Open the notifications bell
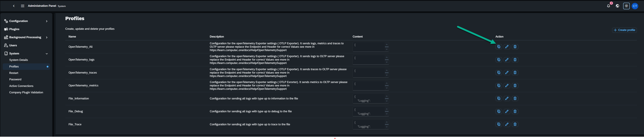The image size is (644, 139). tap(608, 6)
